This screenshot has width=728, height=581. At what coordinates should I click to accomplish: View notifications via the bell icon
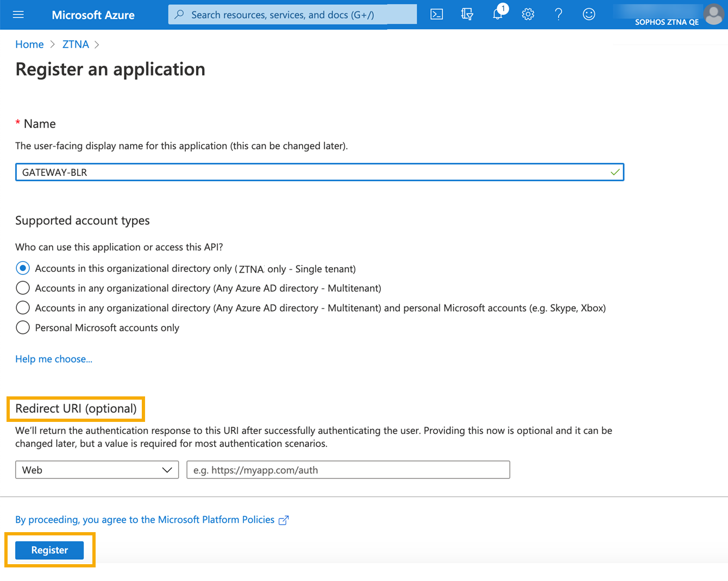(x=497, y=15)
